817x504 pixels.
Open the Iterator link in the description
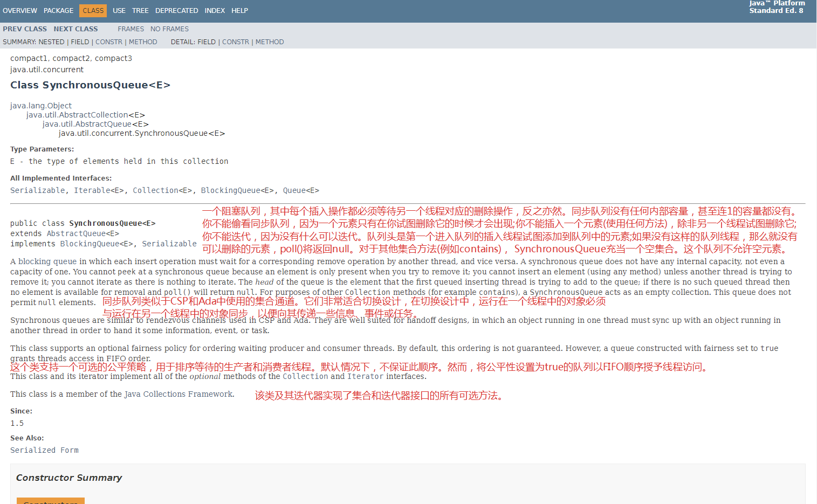click(x=365, y=376)
